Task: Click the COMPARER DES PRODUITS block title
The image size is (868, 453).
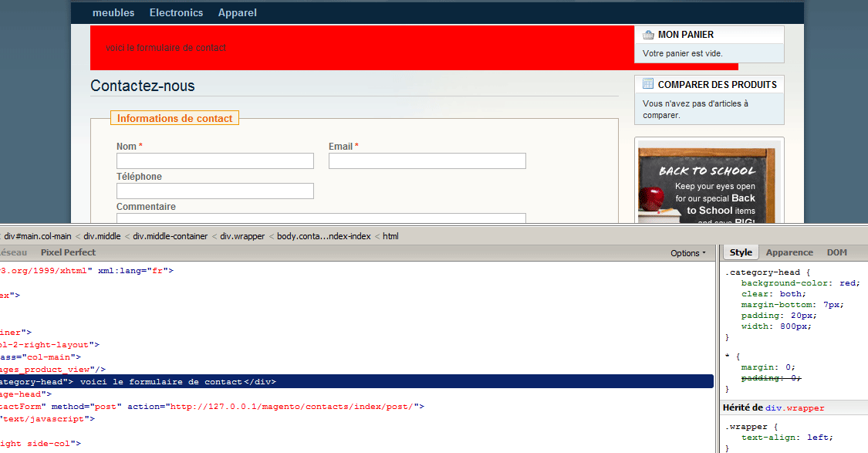Action: click(718, 85)
